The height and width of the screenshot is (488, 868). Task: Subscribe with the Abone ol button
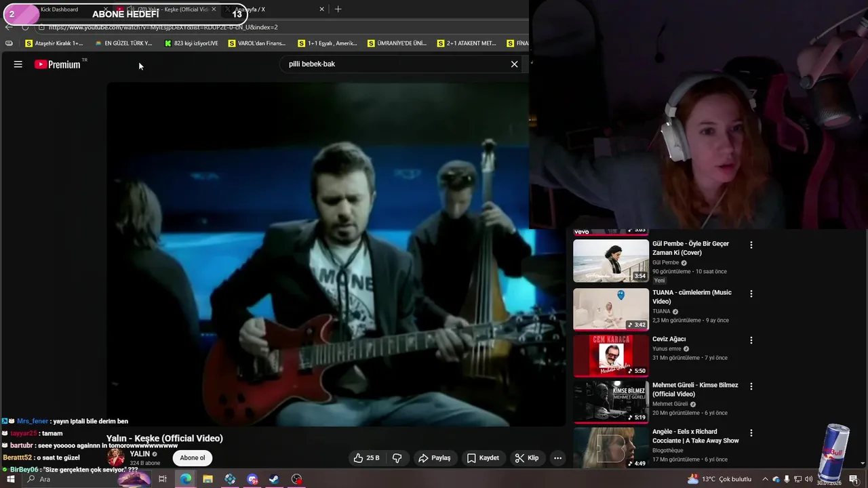click(x=193, y=458)
